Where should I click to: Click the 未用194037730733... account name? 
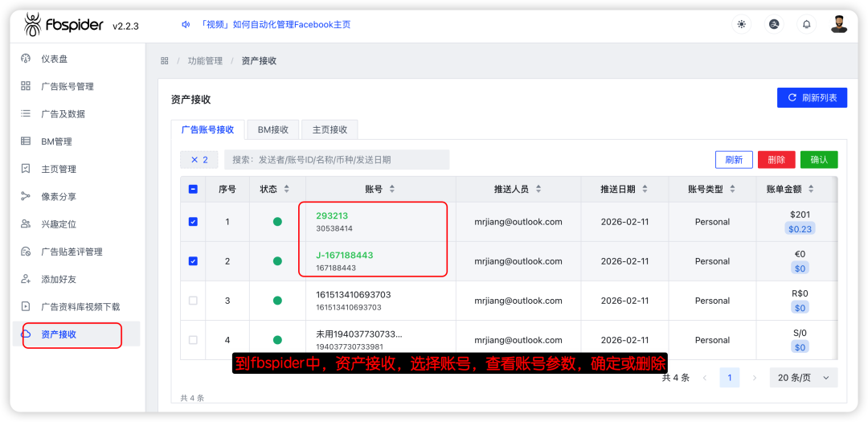[x=358, y=334]
